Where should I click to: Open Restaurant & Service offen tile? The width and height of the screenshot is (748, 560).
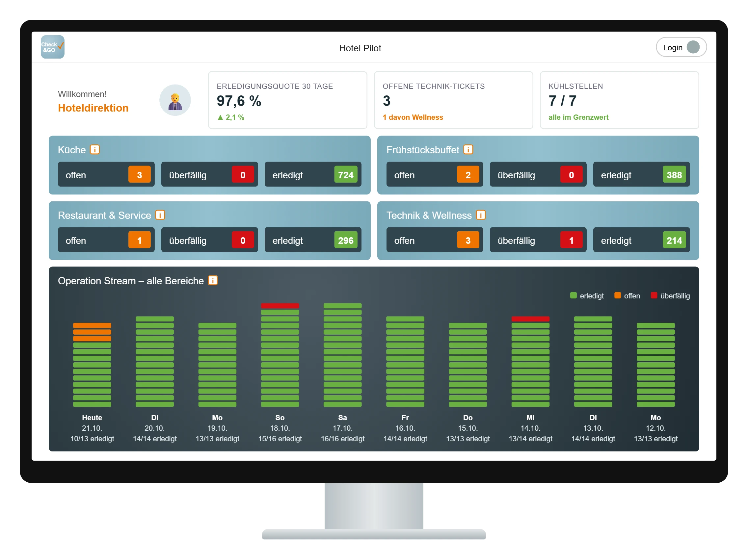106,240
